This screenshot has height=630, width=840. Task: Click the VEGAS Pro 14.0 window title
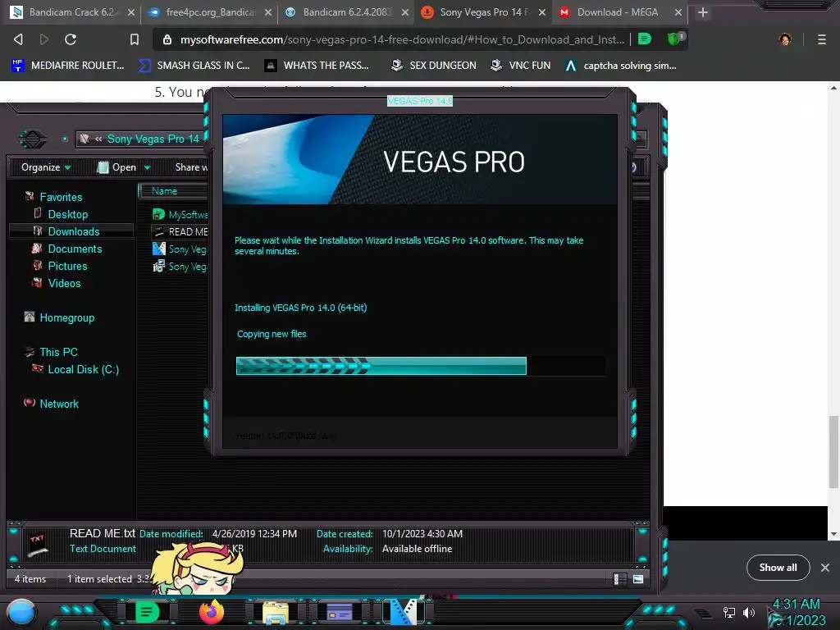coord(420,101)
